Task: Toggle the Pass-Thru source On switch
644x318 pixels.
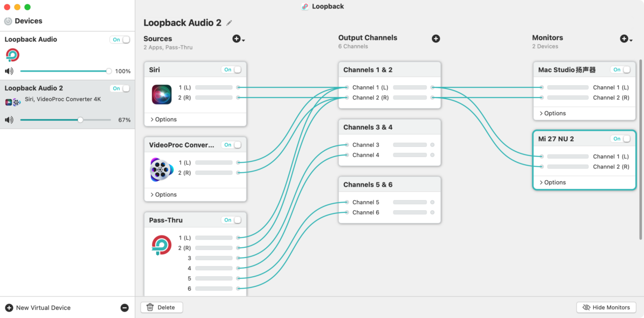Action: tap(231, 220)
